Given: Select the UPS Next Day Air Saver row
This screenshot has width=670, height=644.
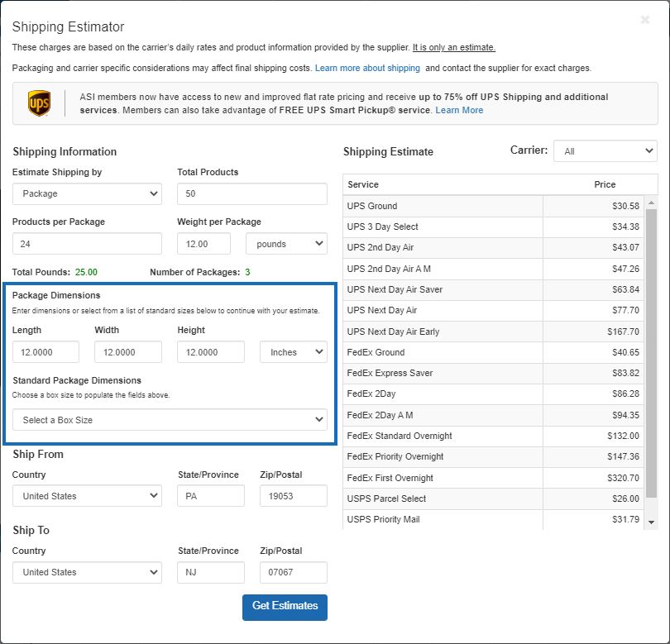Looking at the screenshot, I should point(493,289).
